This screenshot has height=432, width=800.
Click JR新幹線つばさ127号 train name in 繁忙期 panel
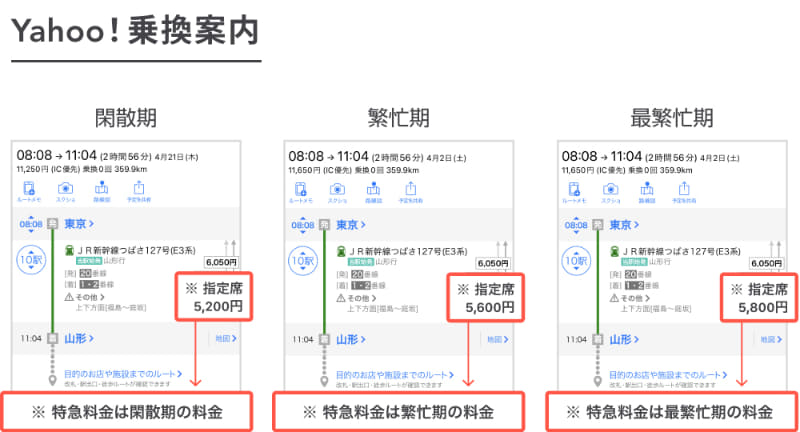409,251
